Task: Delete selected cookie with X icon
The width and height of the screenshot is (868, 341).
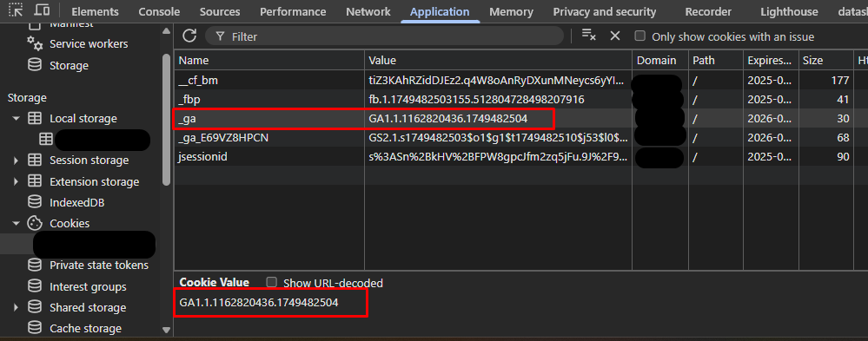Action: pyautogui.click(x=615, y=36)
